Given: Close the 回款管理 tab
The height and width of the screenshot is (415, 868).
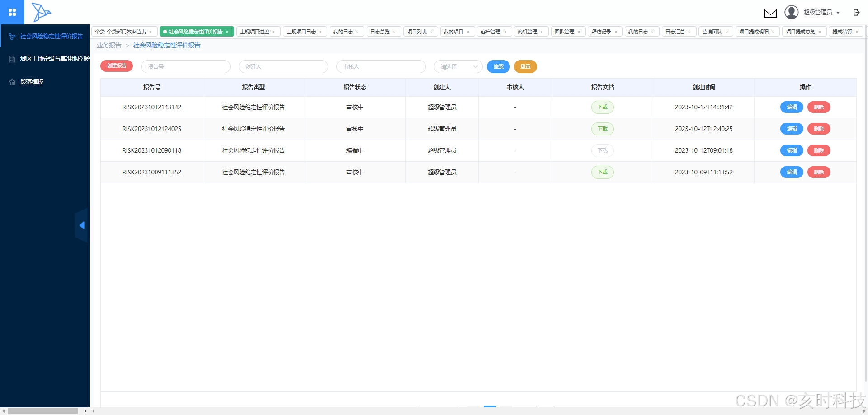Looking at the screenshot, I should [x=579, y=32].
